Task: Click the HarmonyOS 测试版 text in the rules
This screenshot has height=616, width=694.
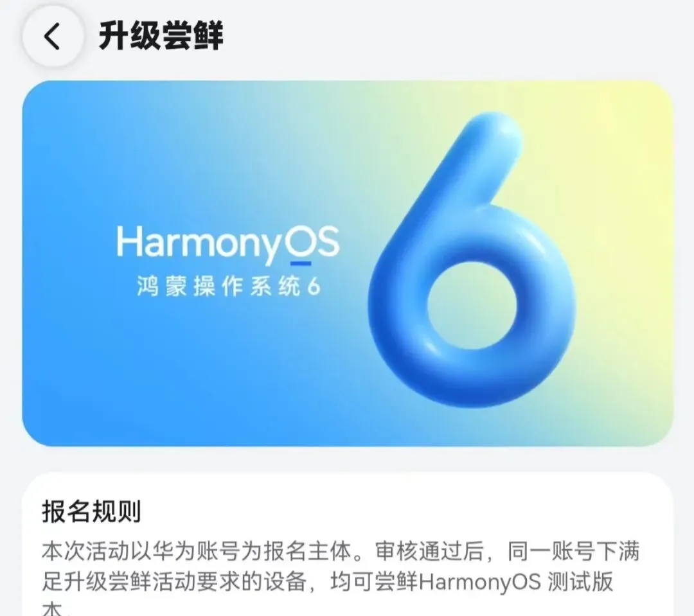Action: (515, 581)
